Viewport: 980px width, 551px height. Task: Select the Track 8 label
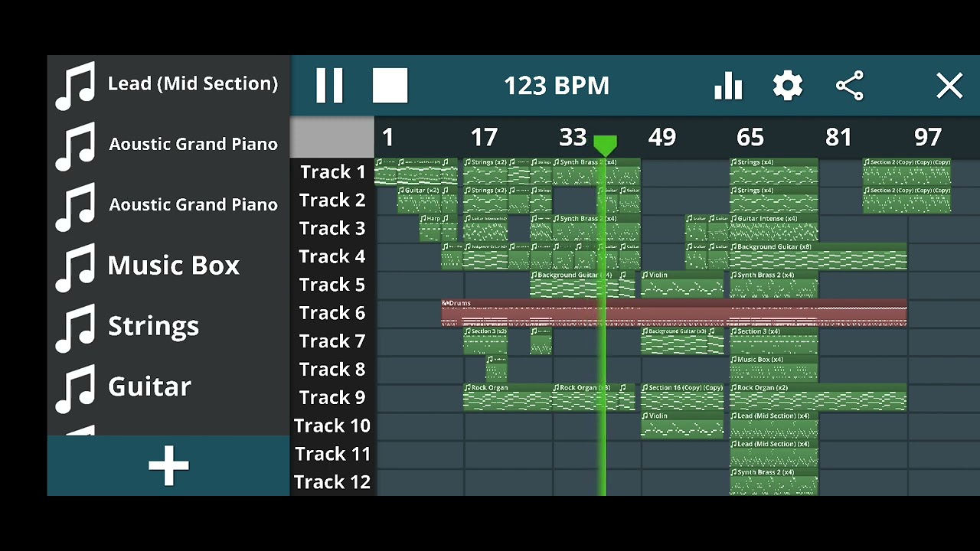click(332, 370)
